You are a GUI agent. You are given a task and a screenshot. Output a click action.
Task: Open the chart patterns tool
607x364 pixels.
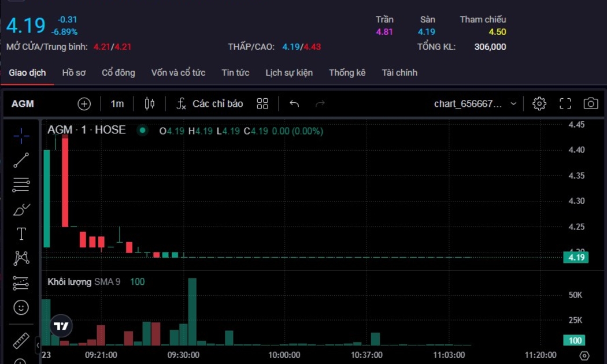click(21, 258)
